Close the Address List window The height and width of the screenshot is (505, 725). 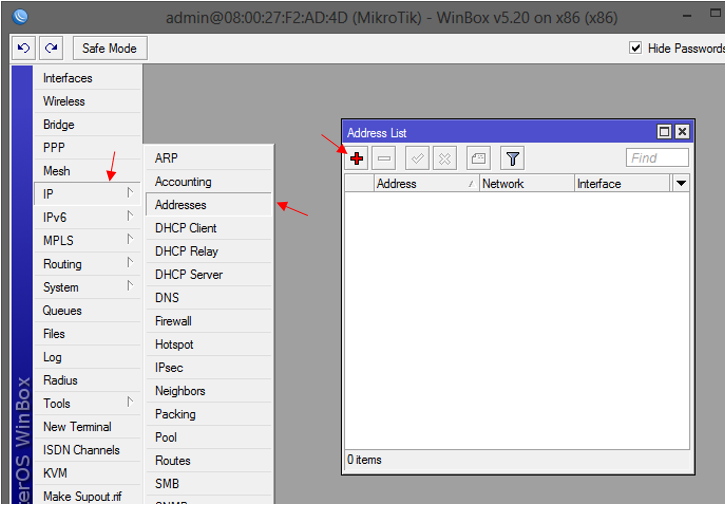[x=682, y=132]
